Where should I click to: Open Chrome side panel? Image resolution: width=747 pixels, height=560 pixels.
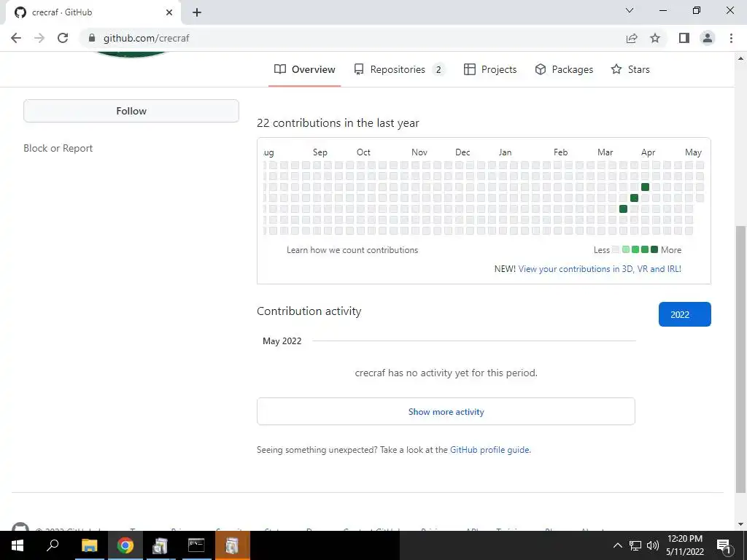(684, 38)
